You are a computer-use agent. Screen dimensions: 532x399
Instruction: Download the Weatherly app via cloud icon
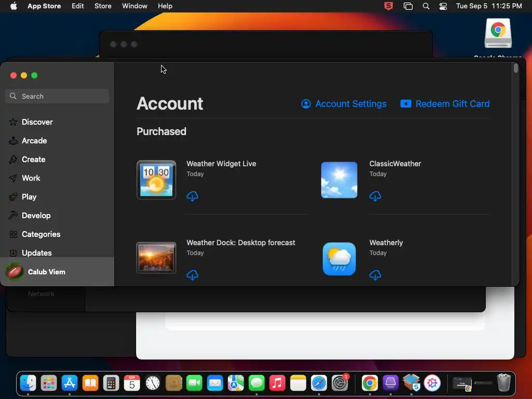[375, 275]
